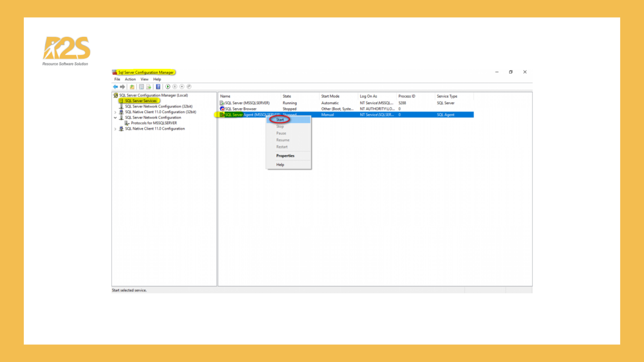Open the Action menu

[x=130, y=79]
